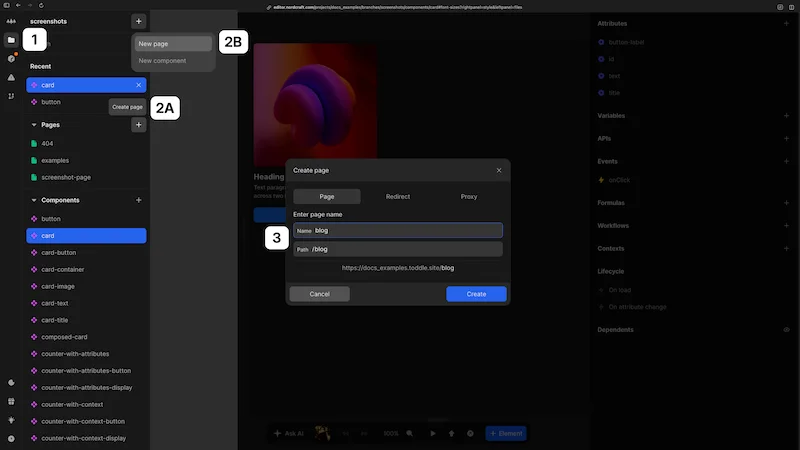This screenshot has width=800, height=450.
Task: Open the examples page
Action: [86, 160]
